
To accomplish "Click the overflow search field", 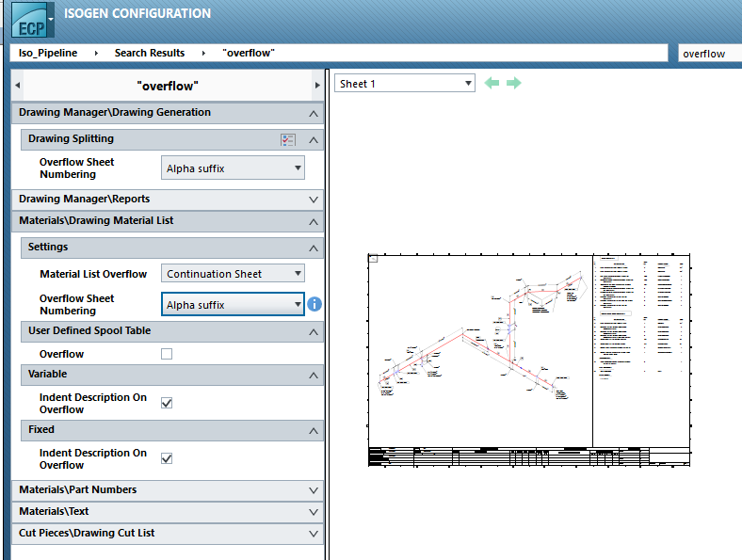I will point(710,54).
